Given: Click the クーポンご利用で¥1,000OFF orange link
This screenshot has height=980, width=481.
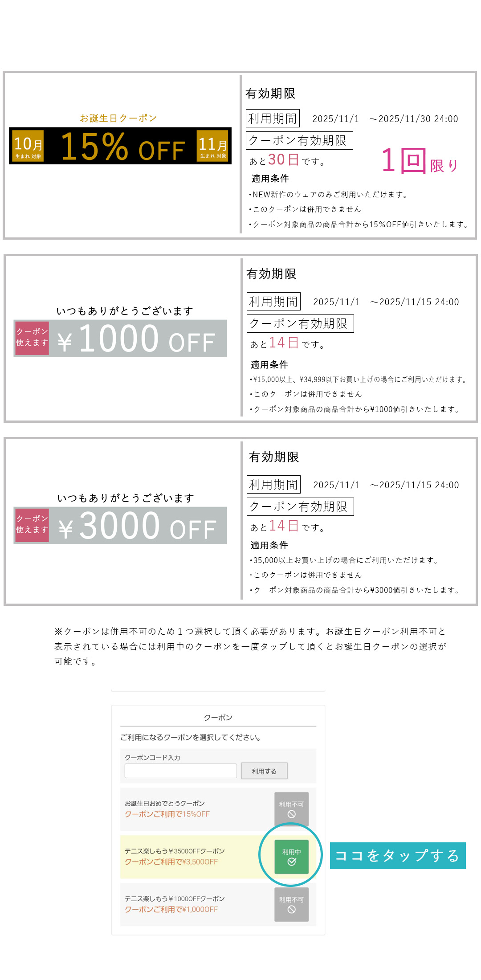Looking at the screenshot, I should click(171, 910).
